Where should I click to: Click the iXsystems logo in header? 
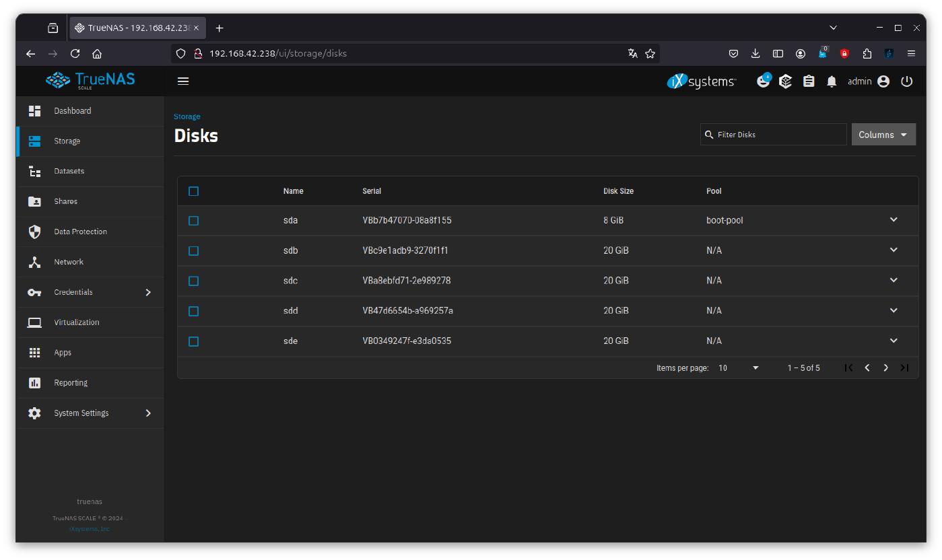pyautogui.click(x=702, y=81)
